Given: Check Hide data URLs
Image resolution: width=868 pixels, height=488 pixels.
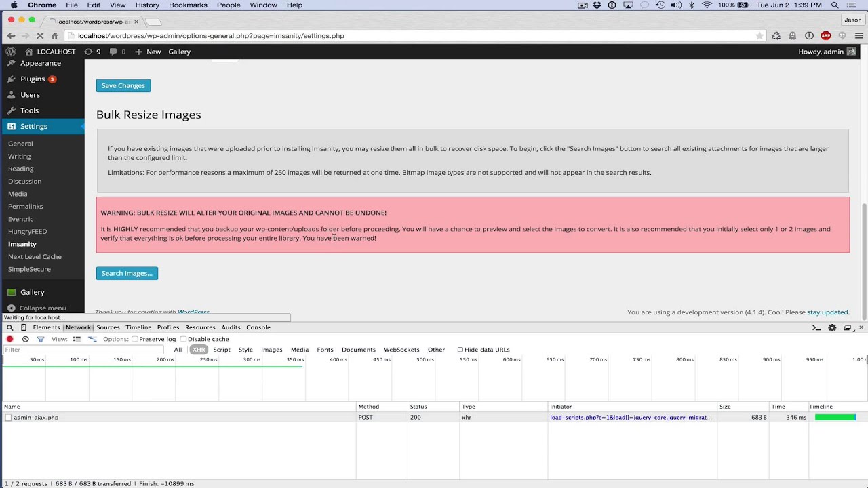Looking at the screenshot, I should [460, 350].
